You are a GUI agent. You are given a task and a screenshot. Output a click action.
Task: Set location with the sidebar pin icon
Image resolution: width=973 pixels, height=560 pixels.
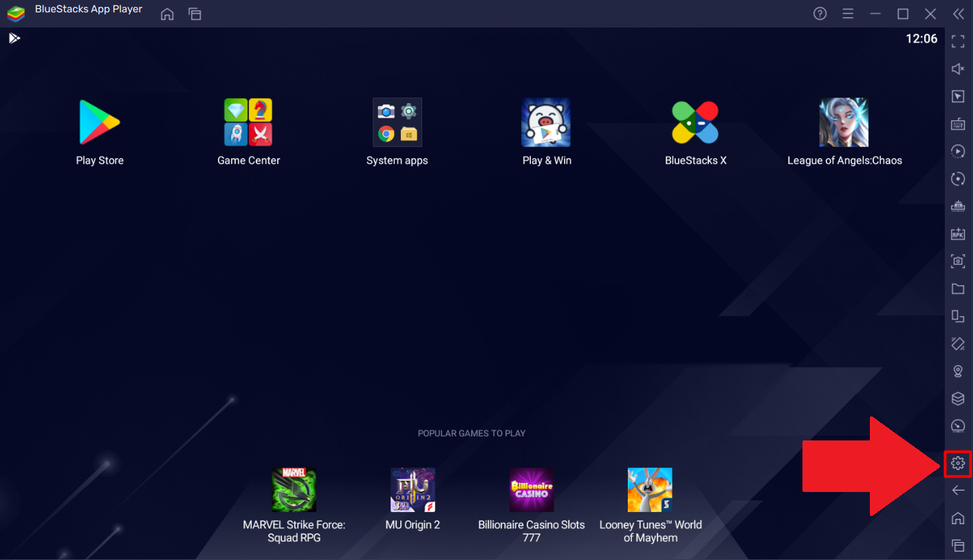pos(958,371)
